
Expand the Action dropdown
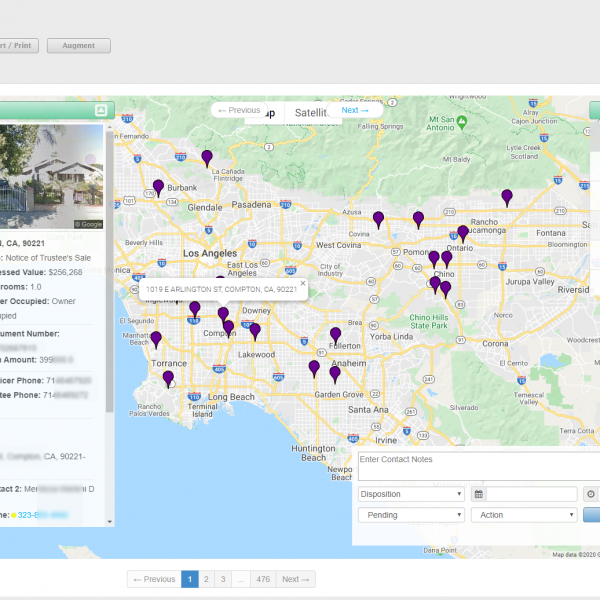coord(523,515)
